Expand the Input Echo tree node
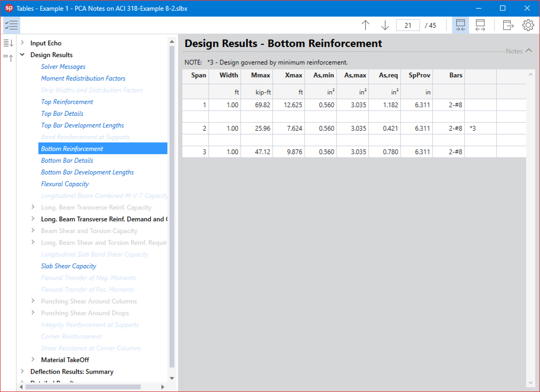The image size is (540, 392). (x=22, y=43)
